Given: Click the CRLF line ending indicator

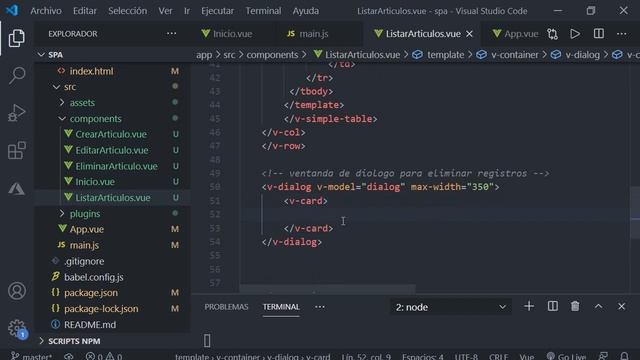Looking at the screenshot, I should pyautogui.click(x=498, y=356).
